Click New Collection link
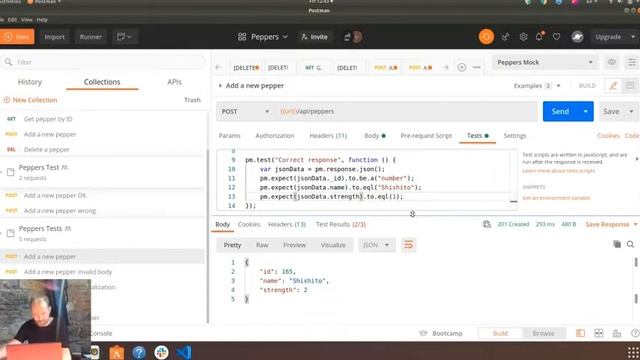Image resolution: width=640 pixels, height=360 pixels. pos(30,100)
